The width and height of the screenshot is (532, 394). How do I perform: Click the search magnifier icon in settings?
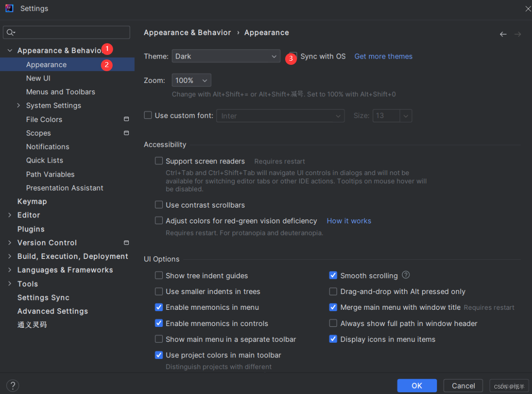pos(10,32)
